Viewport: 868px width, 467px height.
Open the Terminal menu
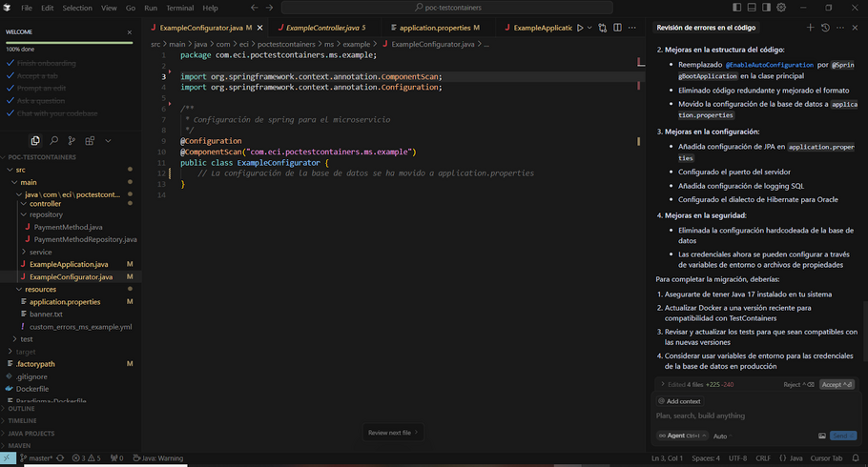(x=180, y=8)
